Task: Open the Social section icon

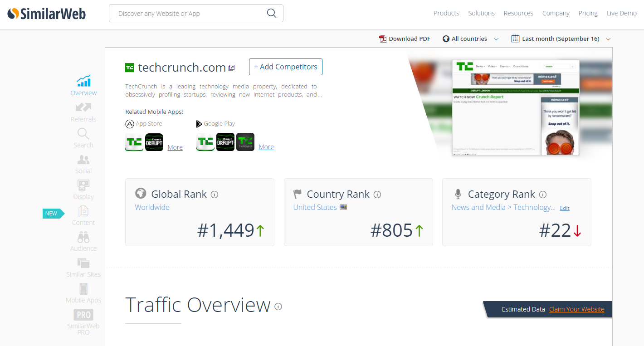Action: pyautogui.click(x=83, y=160)
